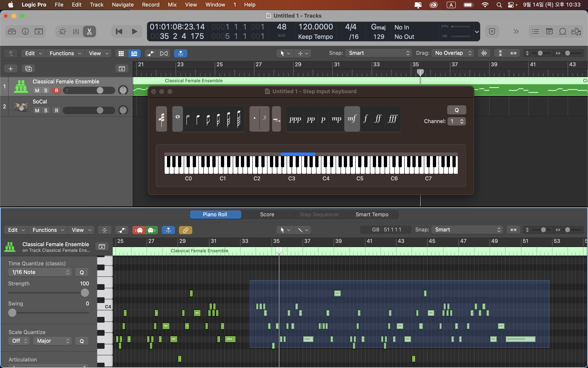This screenshot has width=588, height=368.
Task: Solo the Classical Female Ensemble track
Action: tap(46, 91)
